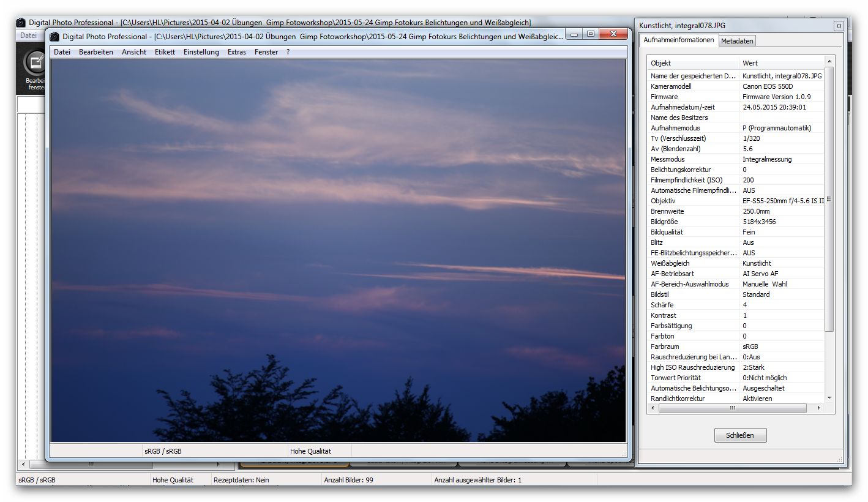Click the Tv (Verschlusszeit) row
Viewport: 868px width, 502px height.
click(x=736, y=138)
